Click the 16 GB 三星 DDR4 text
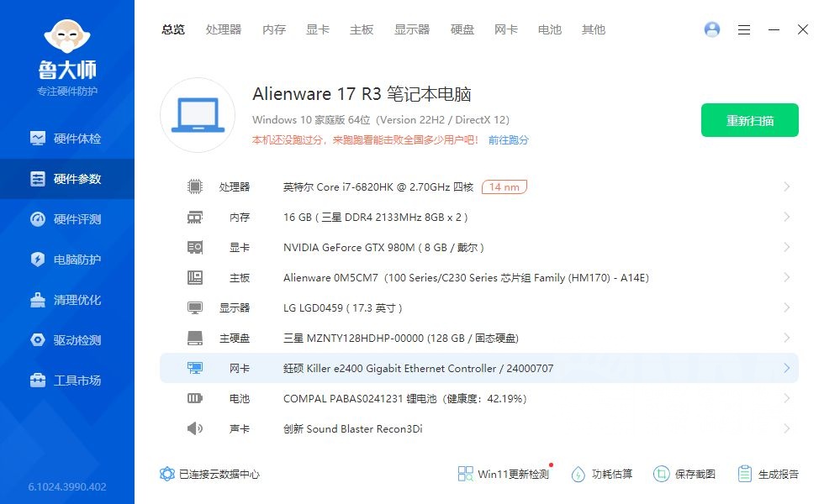824x504 pixels. (375, 218)
